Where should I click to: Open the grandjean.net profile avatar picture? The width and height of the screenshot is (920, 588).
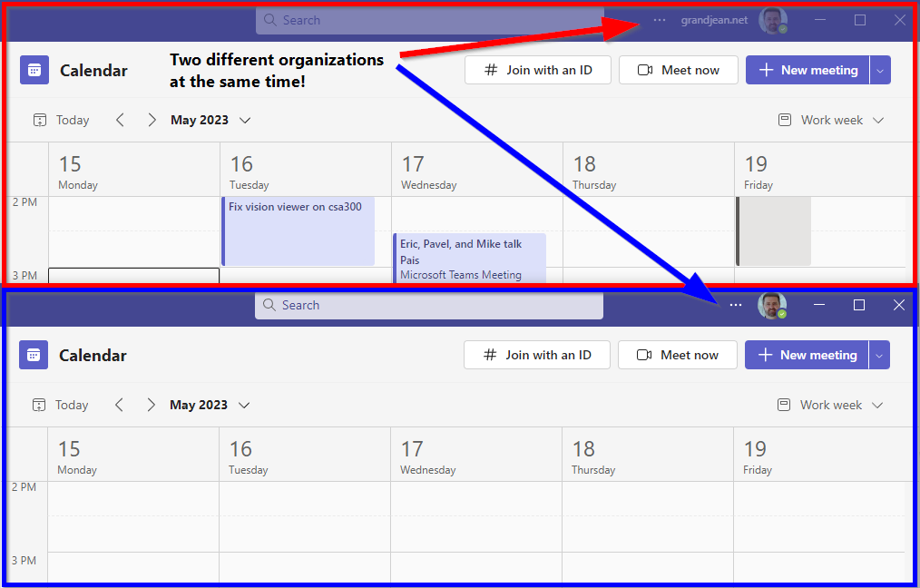772,19
